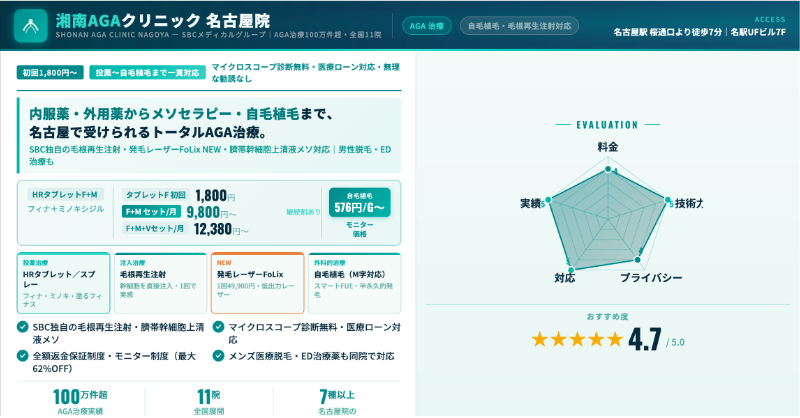This screenshot has height=418, width=800.
Task: Open the NEW 発毛レーザーFoLix card
Action: pyautogui.click(x=257, y=279)
